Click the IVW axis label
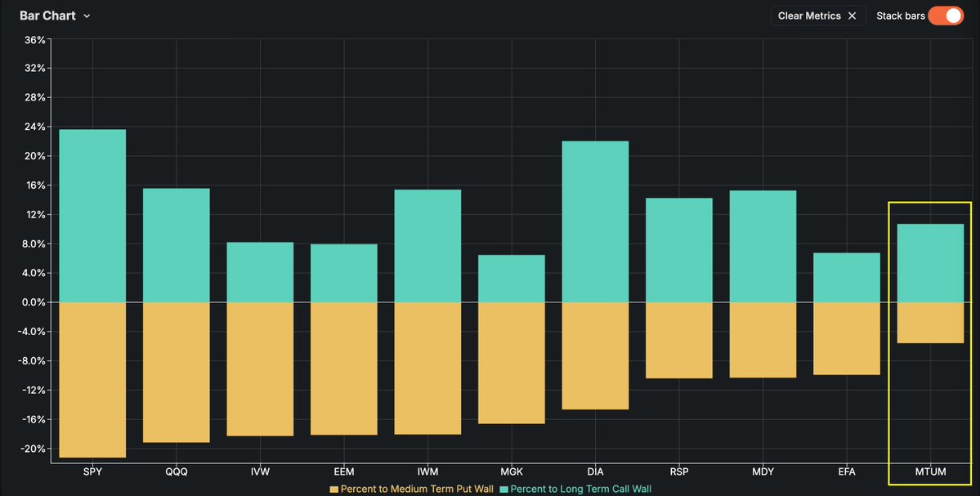Image resolution: width=980 pixels, height=496 pixels. click(260, 472)
